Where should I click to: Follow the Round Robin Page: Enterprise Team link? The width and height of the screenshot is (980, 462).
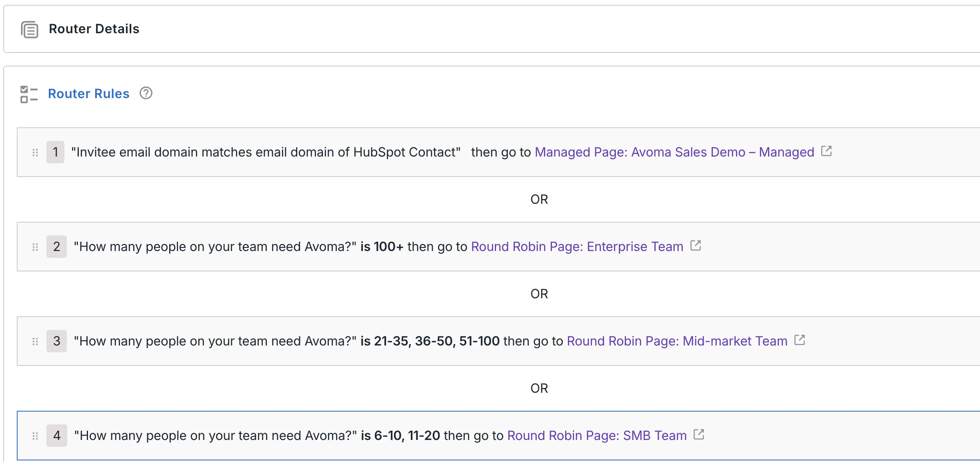(x=577, y=247)
